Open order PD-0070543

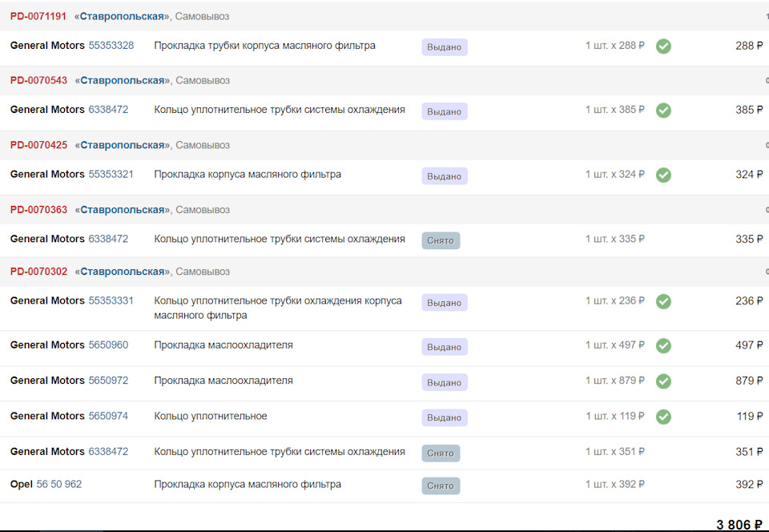coord(38,80)
